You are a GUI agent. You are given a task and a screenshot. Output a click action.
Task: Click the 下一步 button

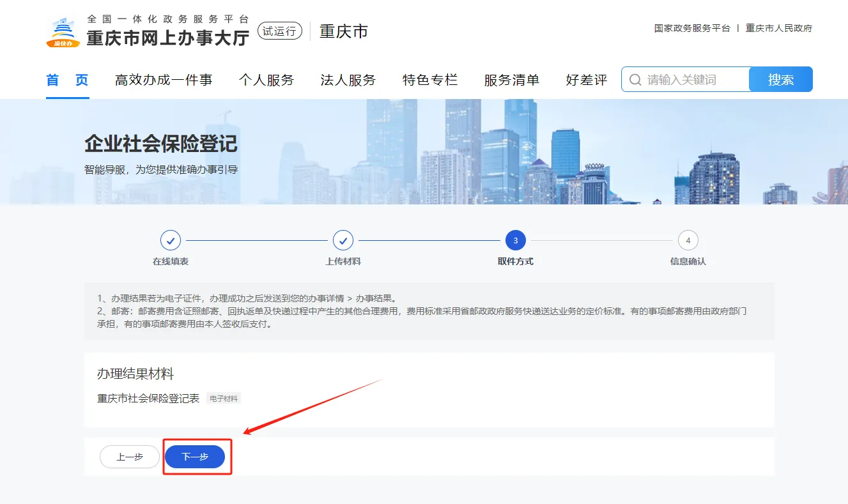[x=196, y=456]
